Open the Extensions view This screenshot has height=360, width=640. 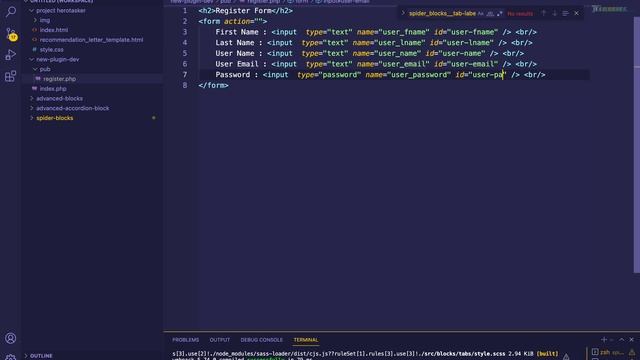tap(11, 76)
